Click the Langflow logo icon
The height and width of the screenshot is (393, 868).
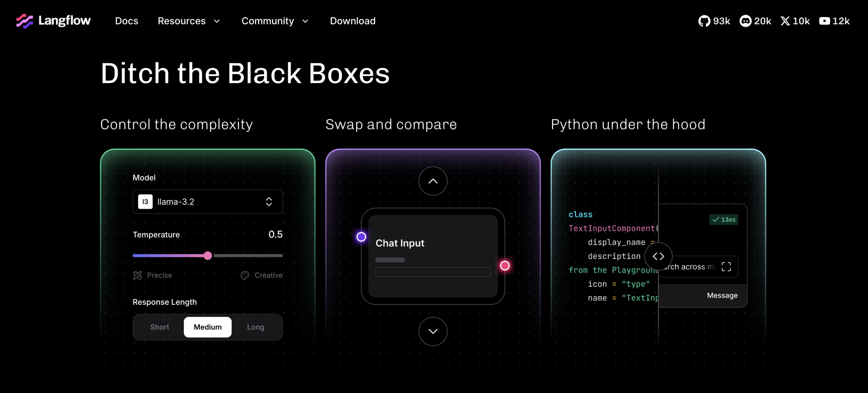coord(25,21)
